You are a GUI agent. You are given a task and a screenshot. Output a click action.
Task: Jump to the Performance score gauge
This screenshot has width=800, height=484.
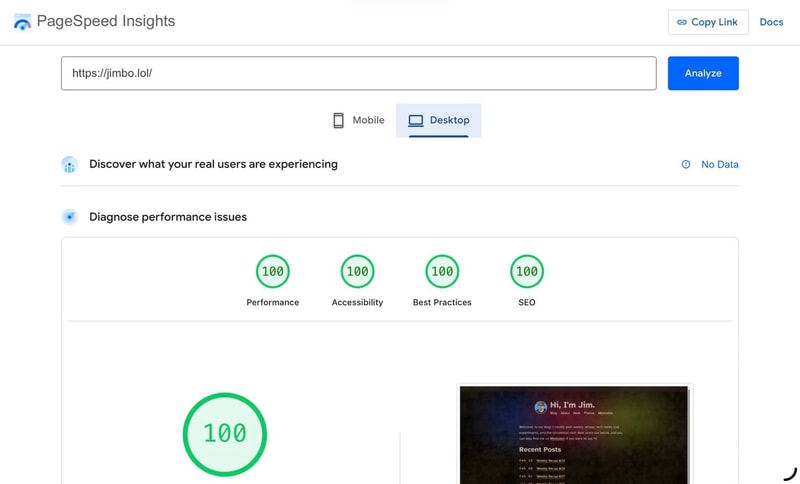[272, 271]
